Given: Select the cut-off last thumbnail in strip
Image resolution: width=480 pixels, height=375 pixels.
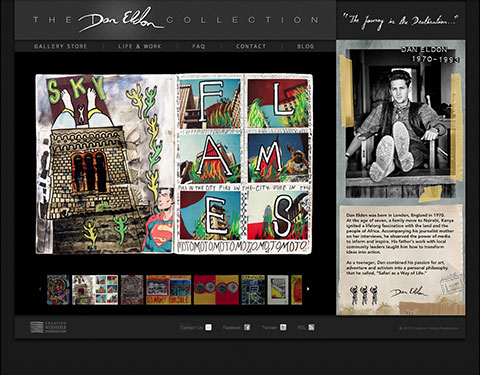Looking at the screenshot, I should (x=296, y=290).
